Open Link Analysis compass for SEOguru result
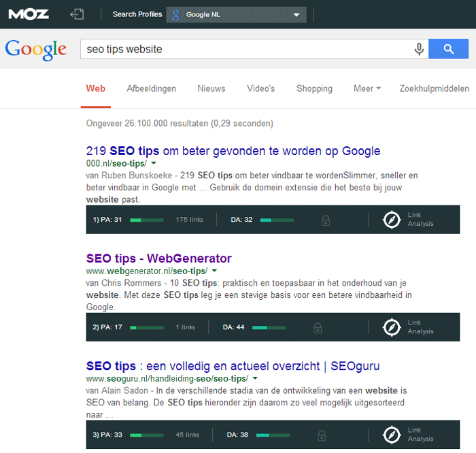Image resolution: width=476 pixels, height=453 pixels. [392, 435]
